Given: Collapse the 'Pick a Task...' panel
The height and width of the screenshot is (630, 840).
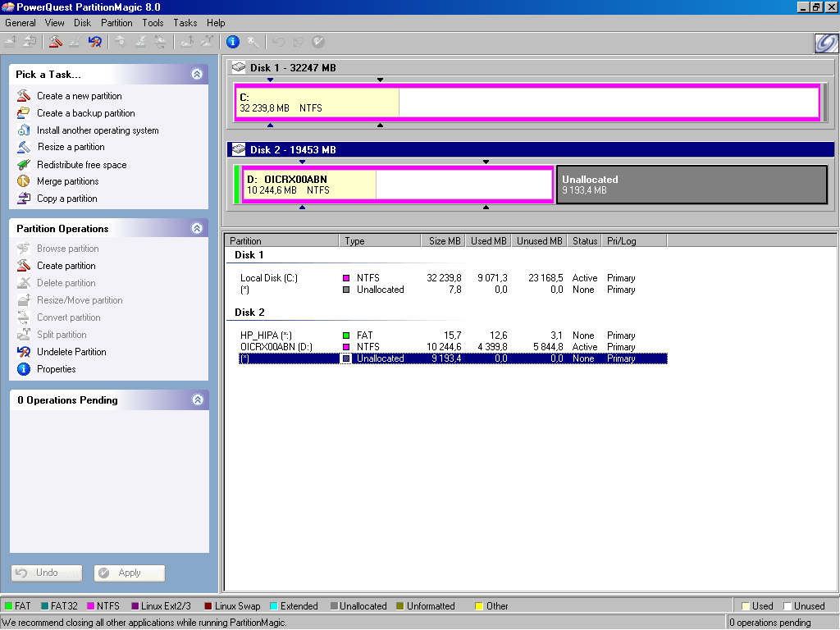Looking at the screenshot, I should [x=197, y=74].
